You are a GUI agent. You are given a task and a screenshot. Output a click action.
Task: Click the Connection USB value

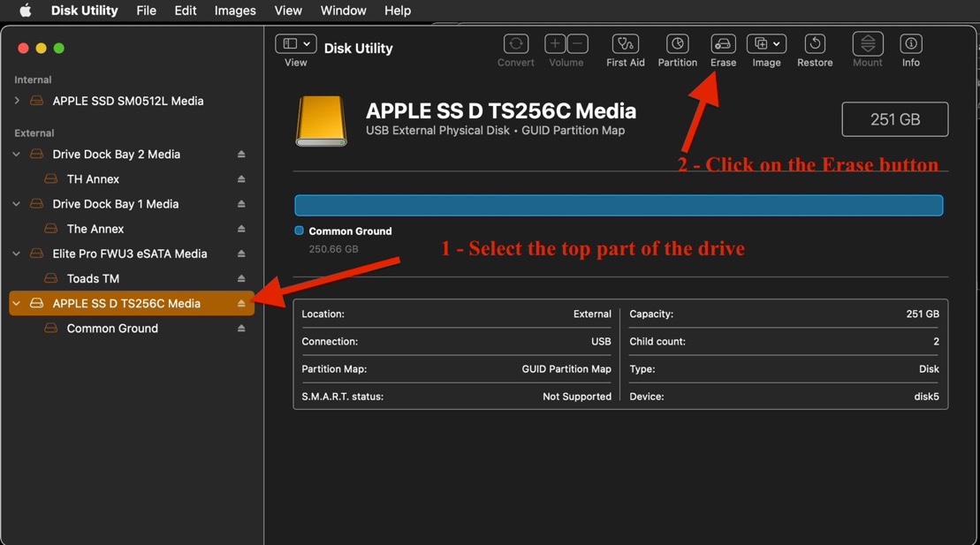pos(601,341)
